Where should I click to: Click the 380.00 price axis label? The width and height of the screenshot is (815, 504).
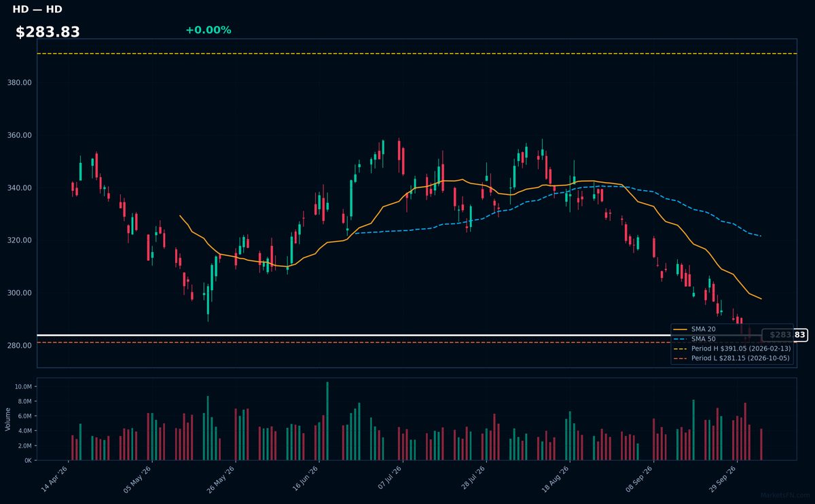(20, 83)
